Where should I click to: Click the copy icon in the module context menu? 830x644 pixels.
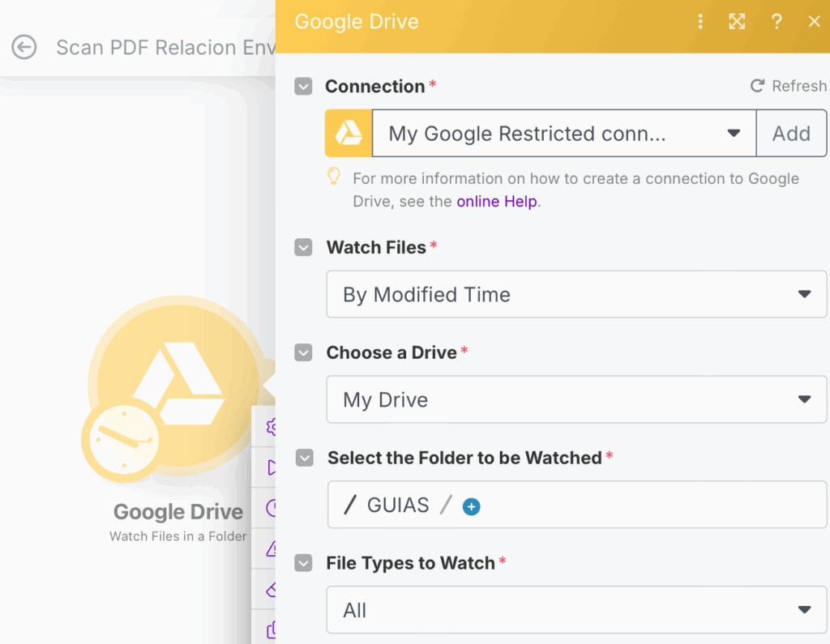click(271, 629)
